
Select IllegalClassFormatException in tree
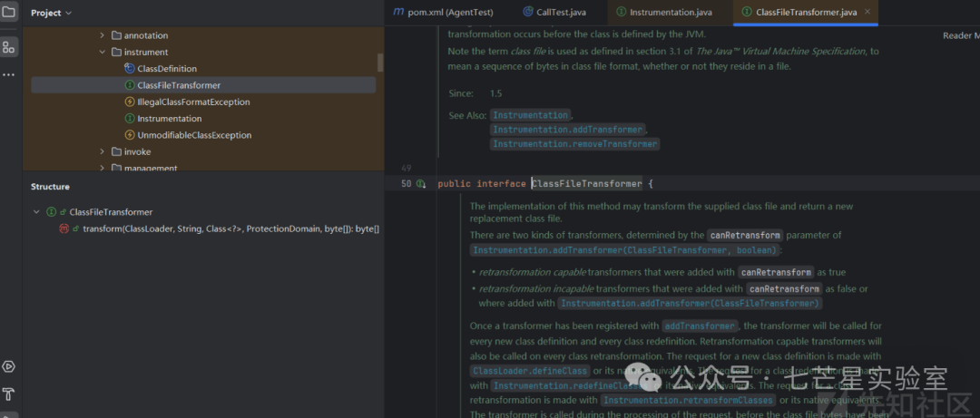193,102
